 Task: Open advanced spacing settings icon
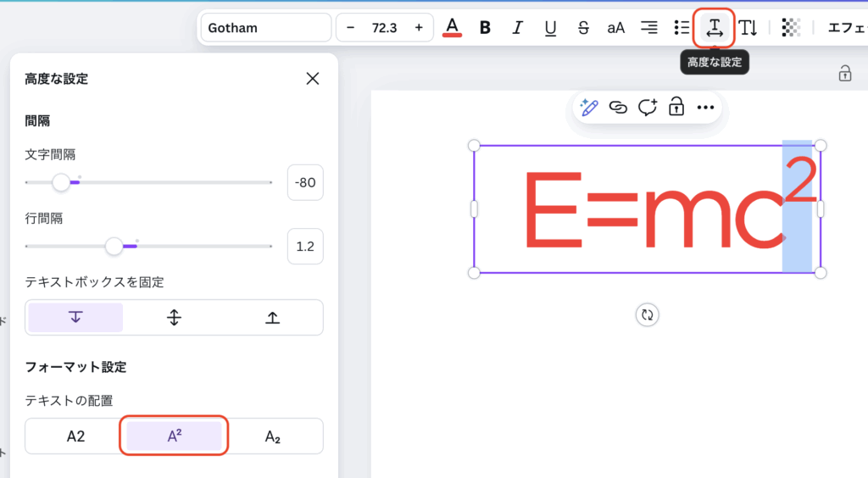pos(714,28)
